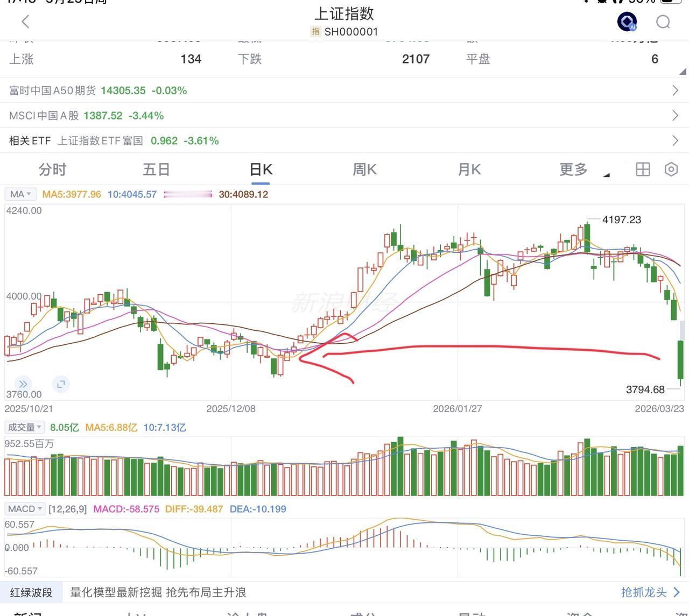Screen dimensions: 689x616
Task: Tap the 上涨 count 134
Action: point(191,59)
